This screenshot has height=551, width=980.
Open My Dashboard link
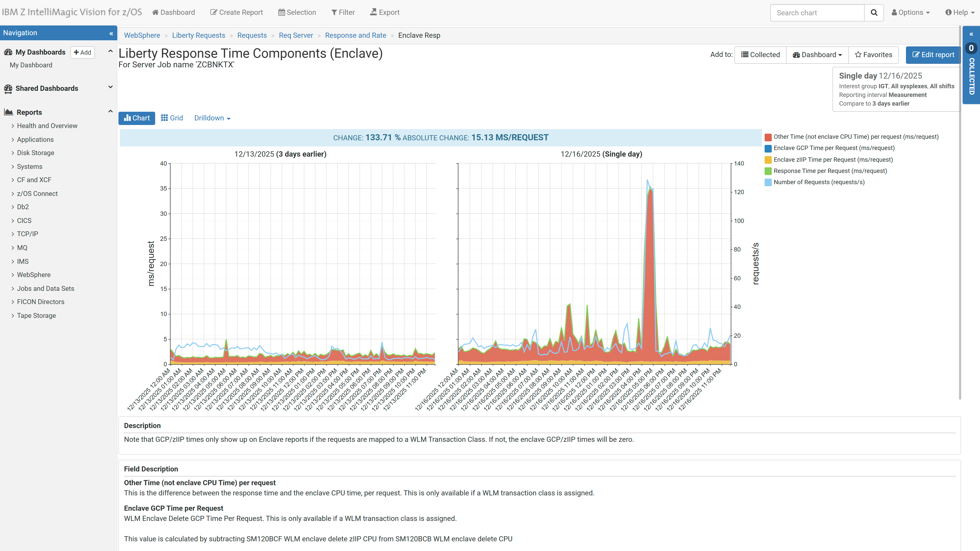click(31, 65)
